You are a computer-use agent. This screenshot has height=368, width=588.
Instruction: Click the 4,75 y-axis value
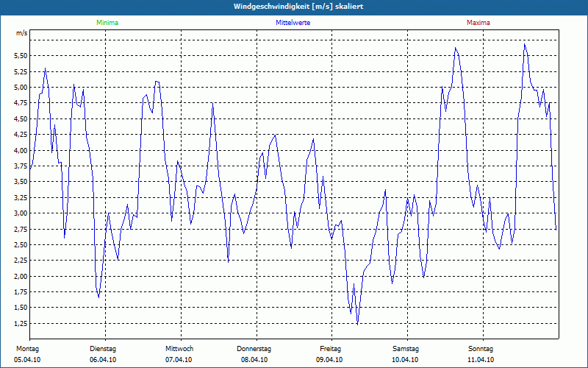[21, 103]
